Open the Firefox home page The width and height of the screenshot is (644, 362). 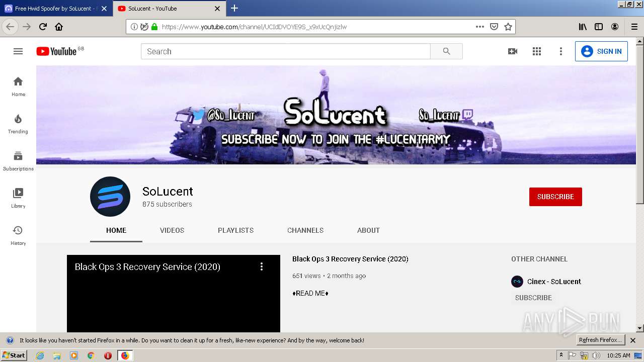[59, 27]
